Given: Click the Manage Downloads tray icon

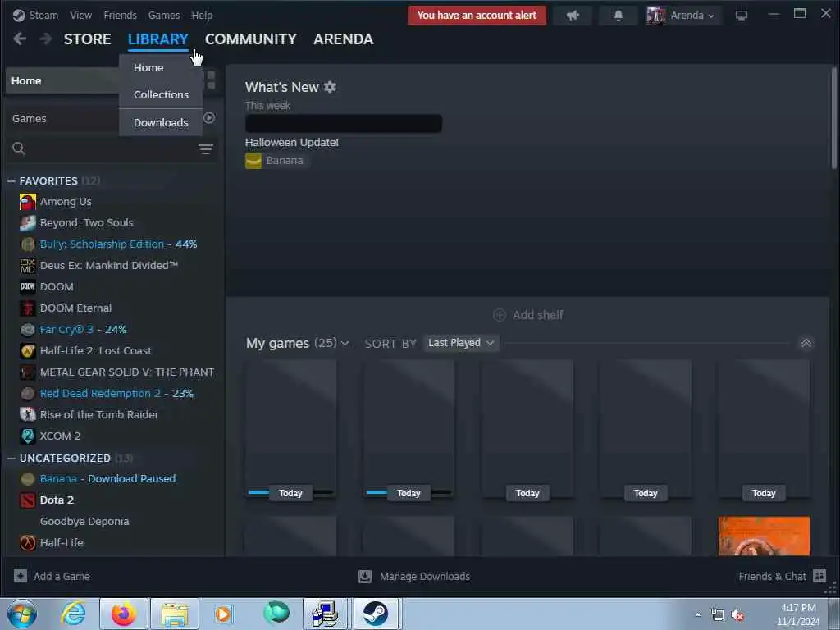Looking at the screenshot, I should pos(365,576).
